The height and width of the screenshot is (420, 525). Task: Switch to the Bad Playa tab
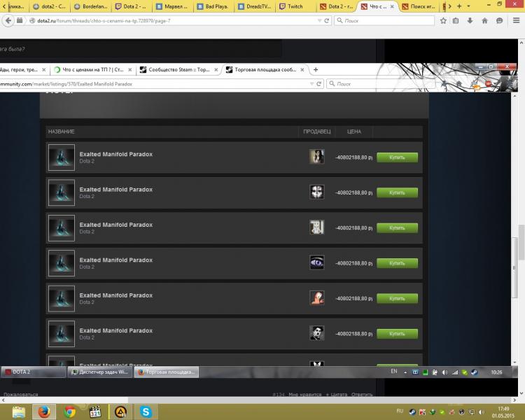coord(213,6)
